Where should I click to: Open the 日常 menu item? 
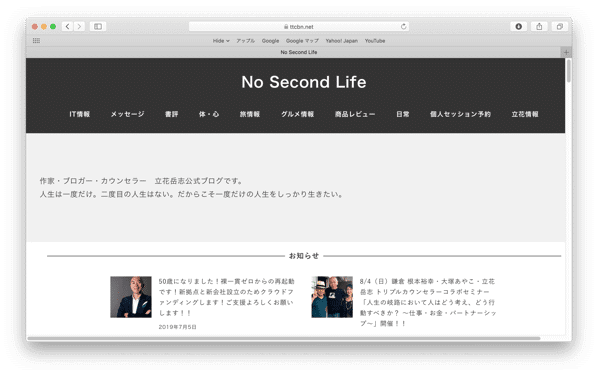pos(403,114)
